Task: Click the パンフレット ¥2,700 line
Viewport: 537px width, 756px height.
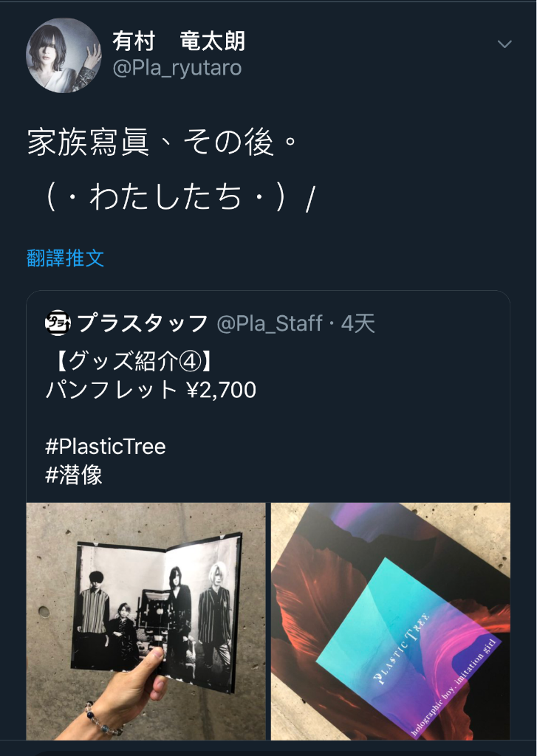Action: coord(151,390)
